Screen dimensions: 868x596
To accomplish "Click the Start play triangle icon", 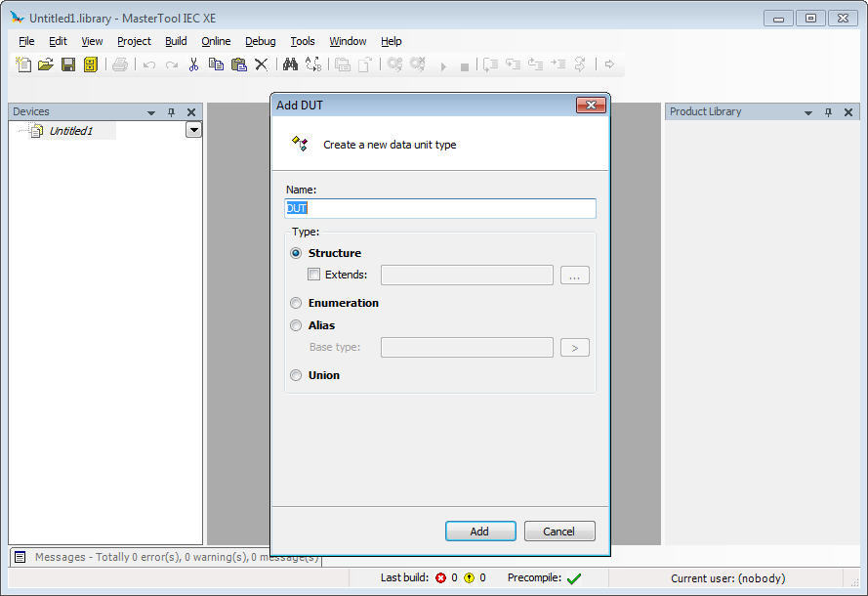I will click(x=443, y=66).
